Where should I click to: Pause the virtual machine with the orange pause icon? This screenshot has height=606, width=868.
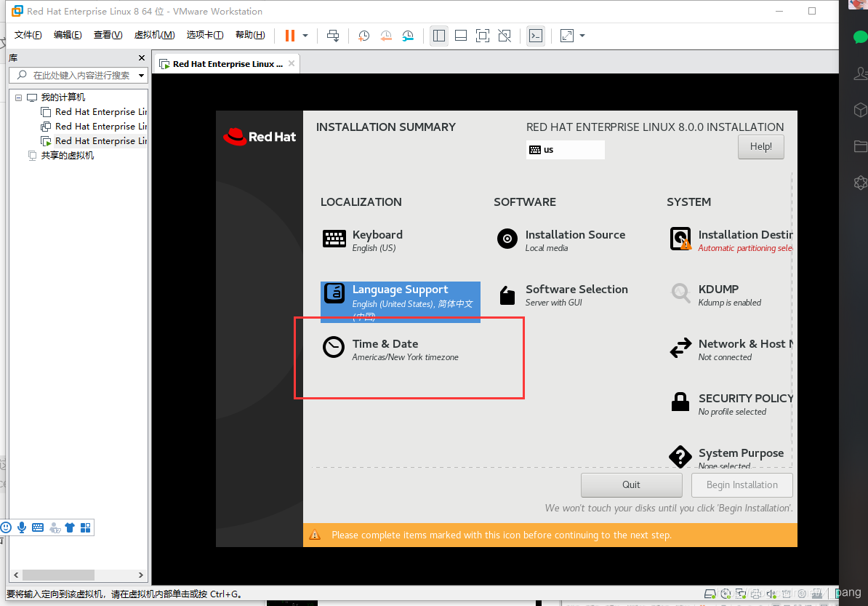tap(289, 36)
